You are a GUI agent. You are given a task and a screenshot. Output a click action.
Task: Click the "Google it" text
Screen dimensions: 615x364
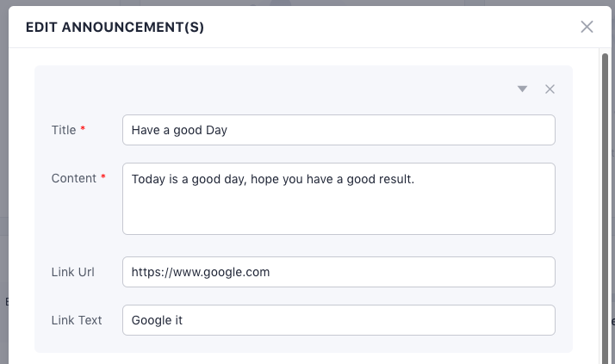(x=158, y=320)
